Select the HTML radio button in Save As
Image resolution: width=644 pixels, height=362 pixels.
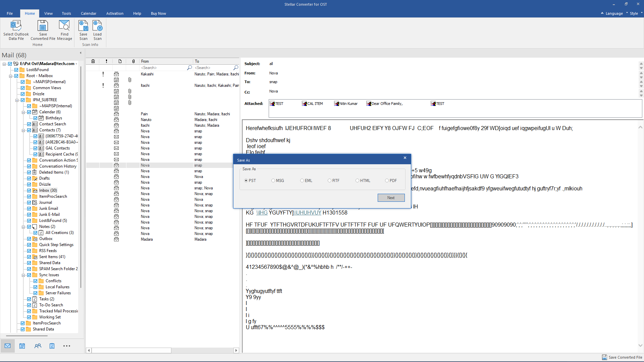[357, 180]
